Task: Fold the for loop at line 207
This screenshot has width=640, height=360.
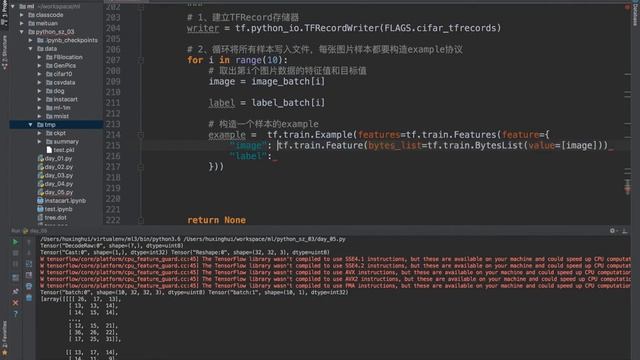Action: tap(140, 60)
